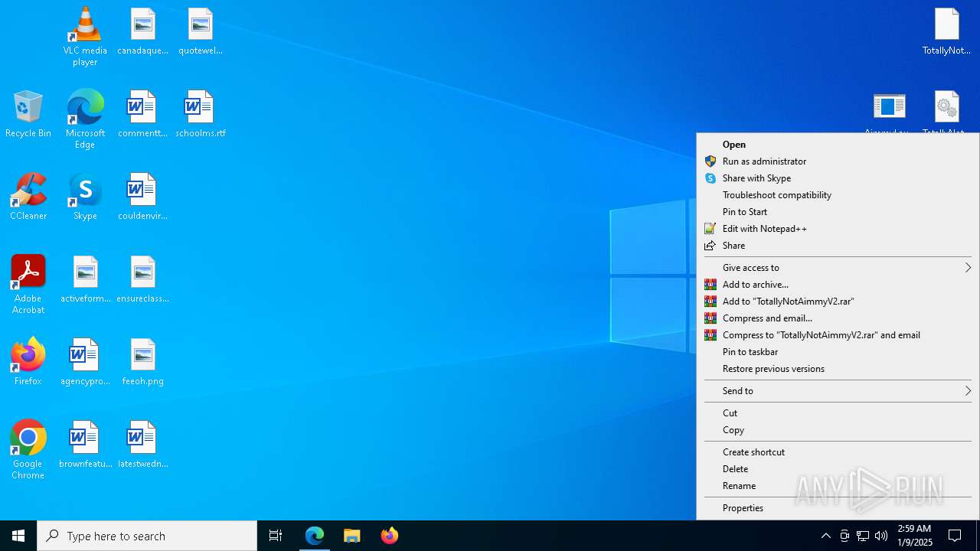Screen dimensions: 980x551
Task: Choose Add to archive...
Action: point(838,285)
